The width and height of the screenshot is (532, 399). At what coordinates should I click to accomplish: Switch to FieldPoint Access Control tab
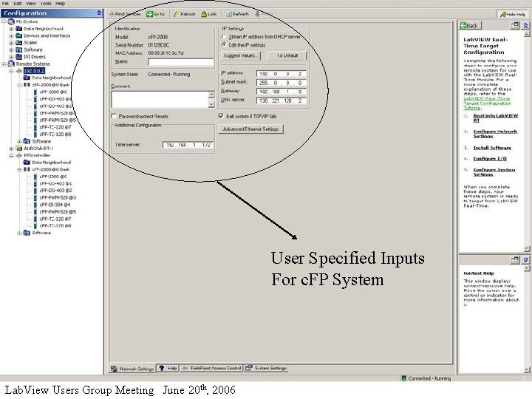point(212,368)
